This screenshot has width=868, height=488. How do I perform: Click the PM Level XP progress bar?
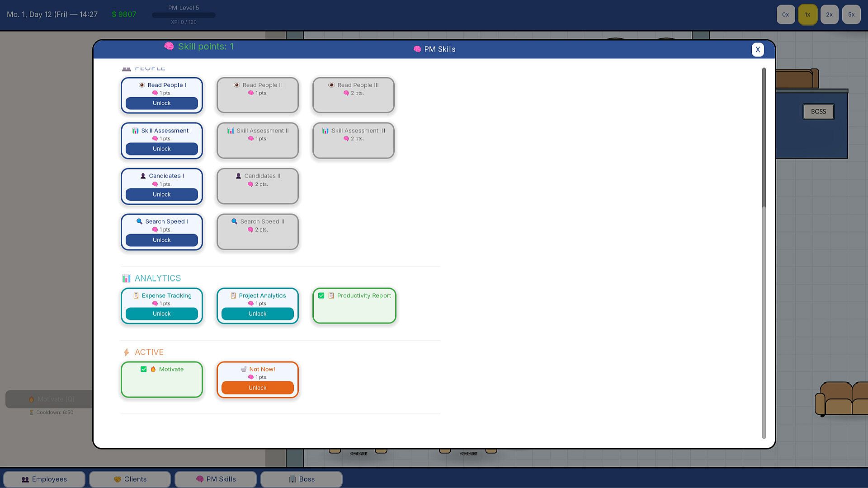pyautogui.click(x=184, y=15)
